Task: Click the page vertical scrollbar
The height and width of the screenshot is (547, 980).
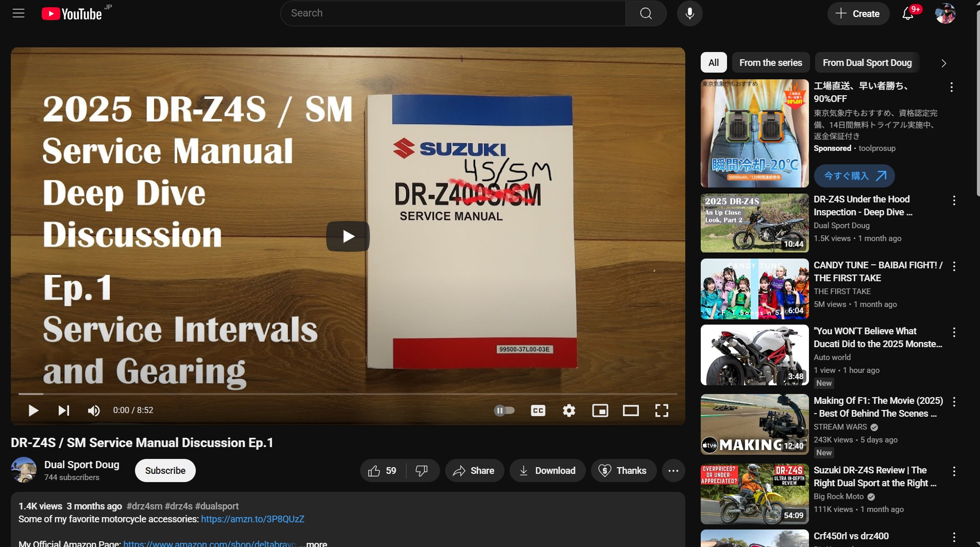Action: (x=977, y=103)
